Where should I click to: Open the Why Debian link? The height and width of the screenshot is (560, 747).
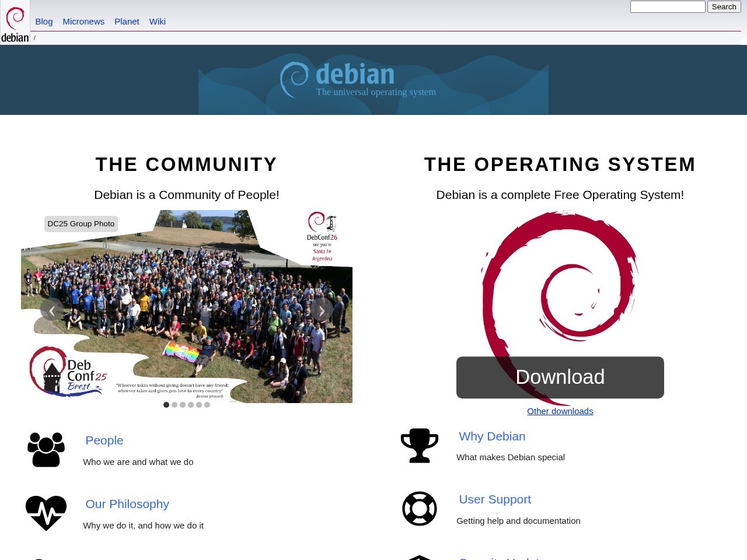[492, 436]
